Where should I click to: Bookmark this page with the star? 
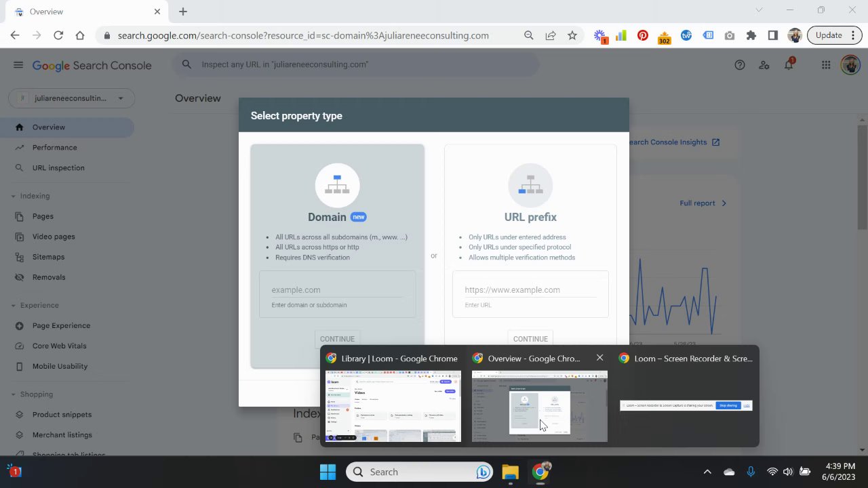tap(572, 35)
